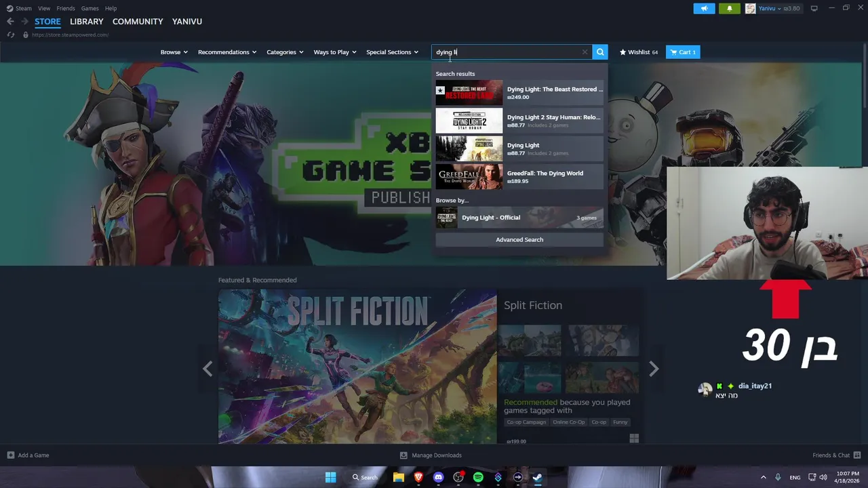Reload the store page

coord(10,35)
